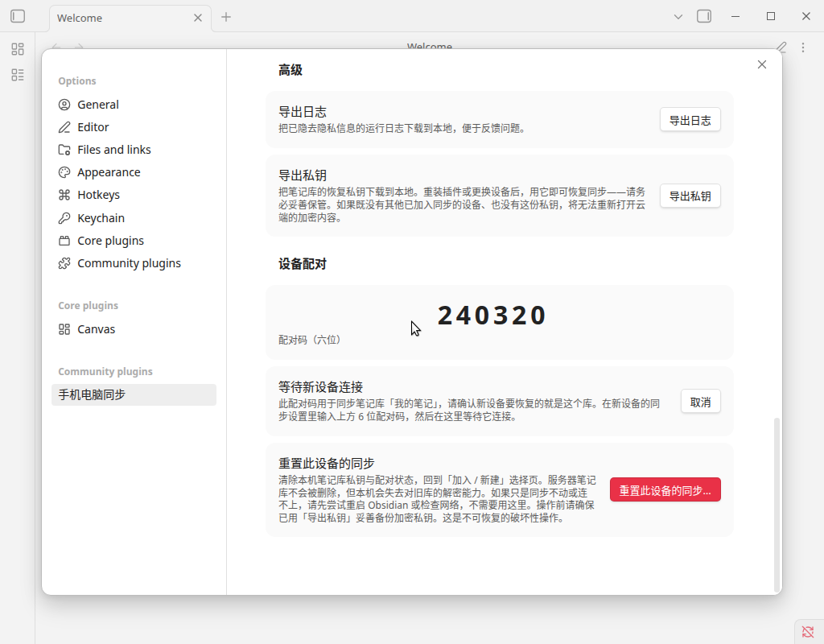Click the sync status icon in the bottom corner

pos(808,631)
